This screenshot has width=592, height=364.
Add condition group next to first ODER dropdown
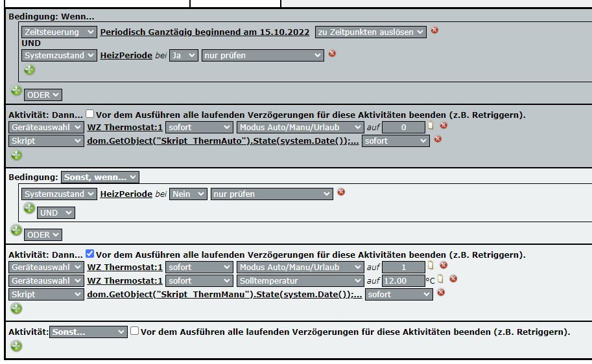[x=16, y=91]
